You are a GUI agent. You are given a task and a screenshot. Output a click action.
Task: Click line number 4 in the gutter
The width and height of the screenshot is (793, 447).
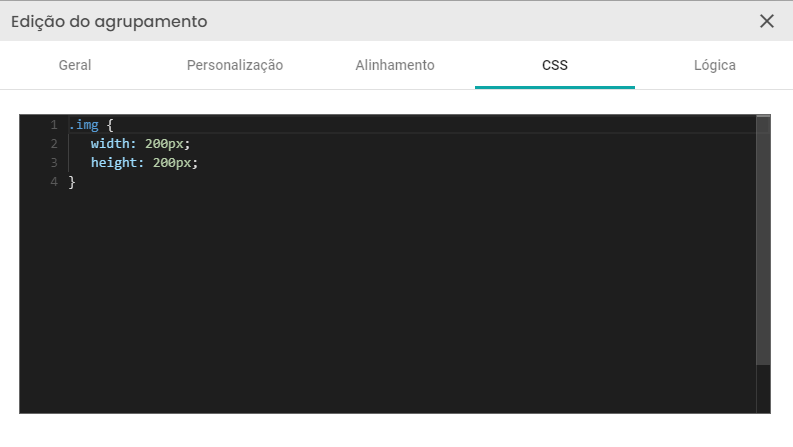pyautogui.click(x=54, y=182)
